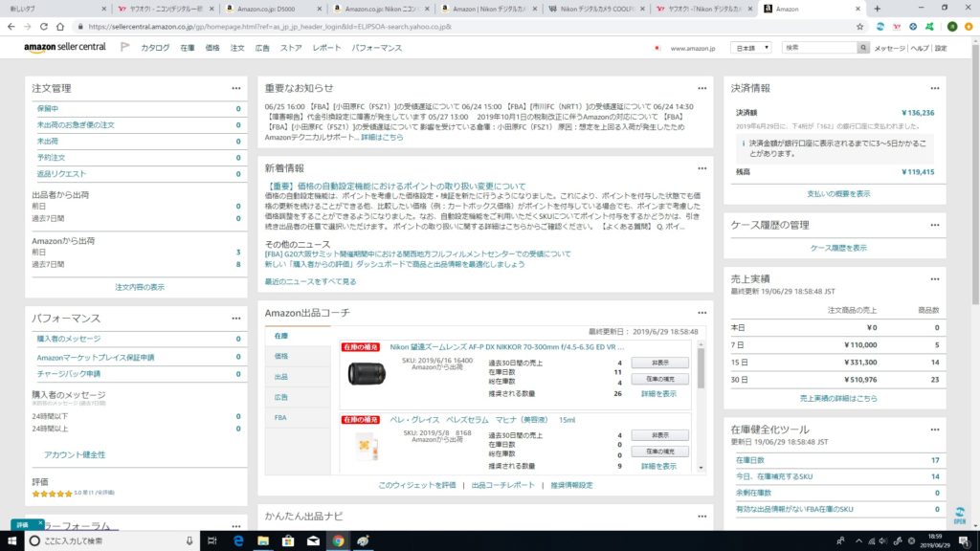Click the 設定 link in header
This screenshot has height=551, width=980.
pos(941,48)
